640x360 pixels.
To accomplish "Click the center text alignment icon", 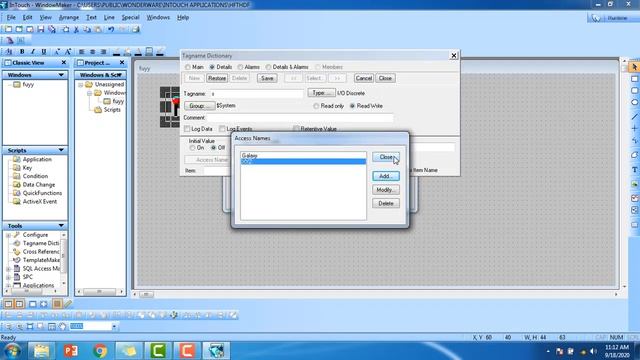I will click(93, 51).
